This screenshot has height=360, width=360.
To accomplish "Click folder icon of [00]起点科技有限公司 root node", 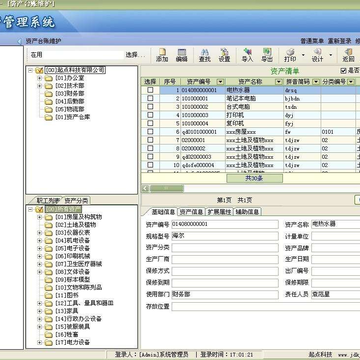I will (x=39, y=70).
